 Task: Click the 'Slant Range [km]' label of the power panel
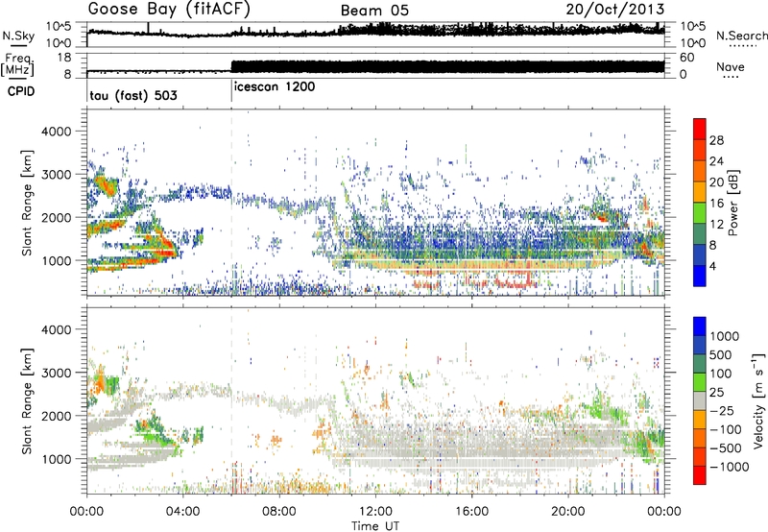tap(27, 203)
